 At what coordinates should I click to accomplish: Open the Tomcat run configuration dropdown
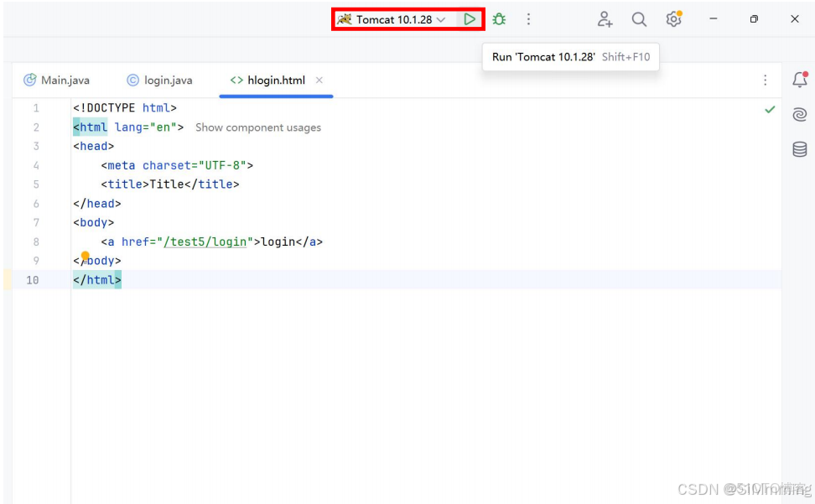(442, 18)
